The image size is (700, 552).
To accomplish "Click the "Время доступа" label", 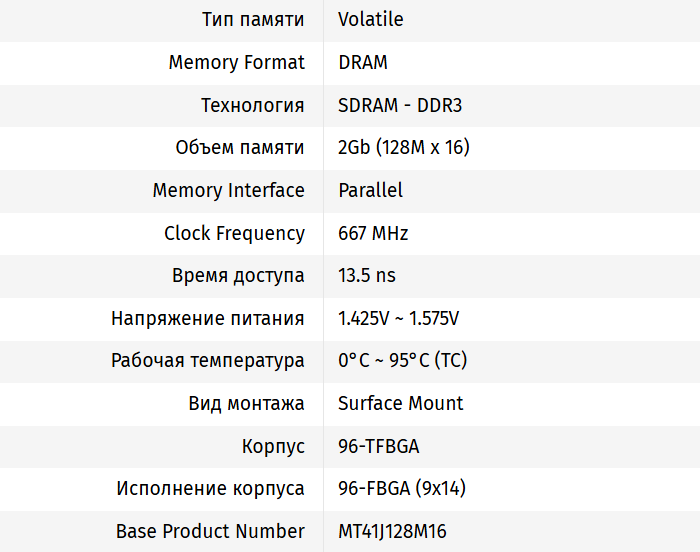I will click(238, 276).
